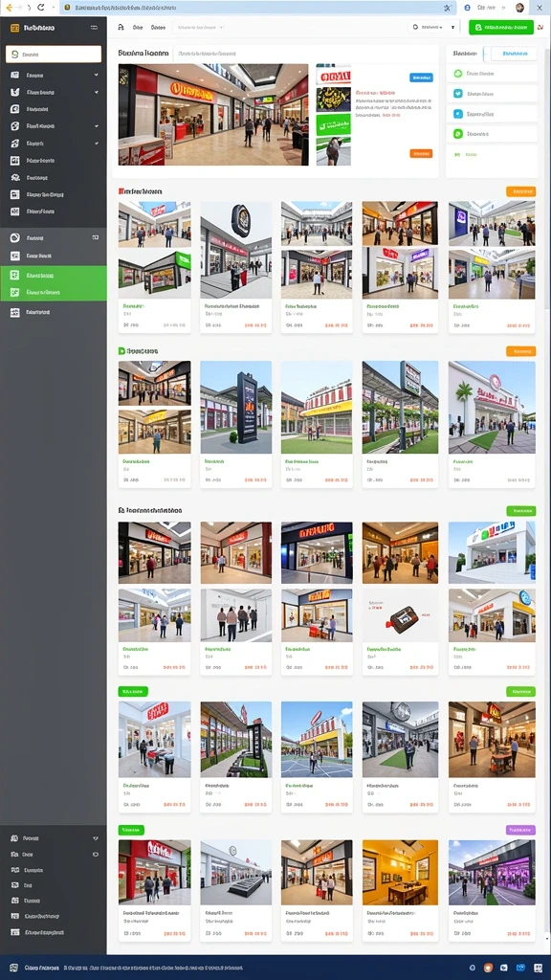Click the browser reload icon
This screenshot has width=551, height=980.
[40, 8]
